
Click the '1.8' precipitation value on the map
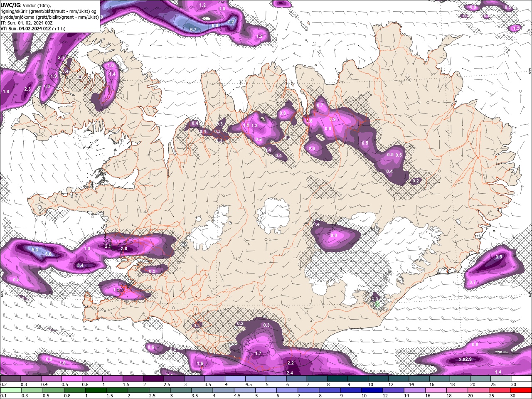click(x=6, y=91)
